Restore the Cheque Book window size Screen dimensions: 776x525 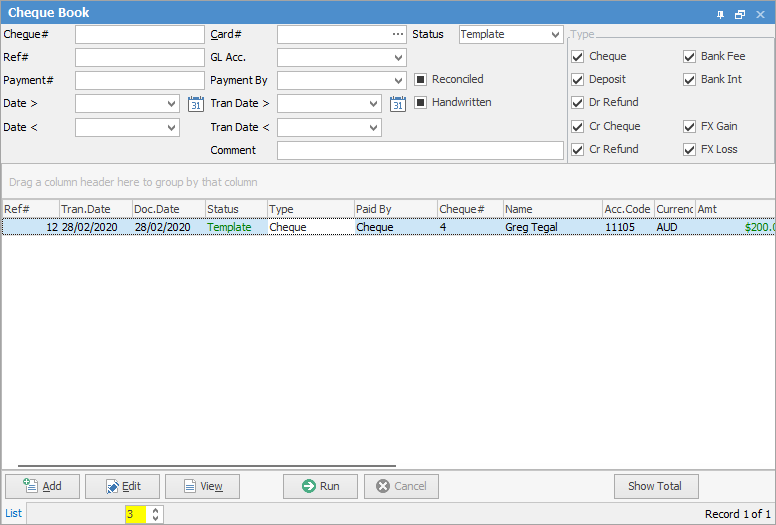(740, 14)
